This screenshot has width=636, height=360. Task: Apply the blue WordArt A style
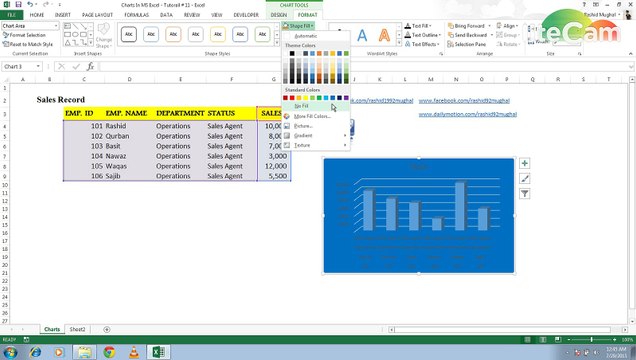click(x=362, y=36)
